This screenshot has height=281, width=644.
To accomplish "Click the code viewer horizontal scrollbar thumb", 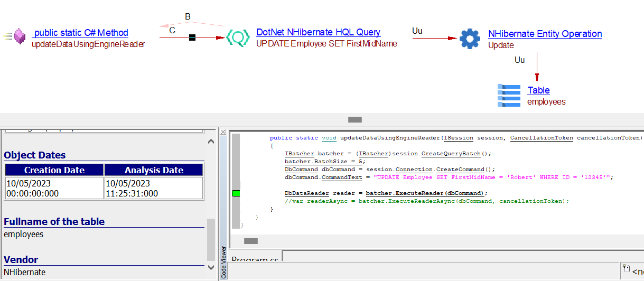I will point(250,241).
